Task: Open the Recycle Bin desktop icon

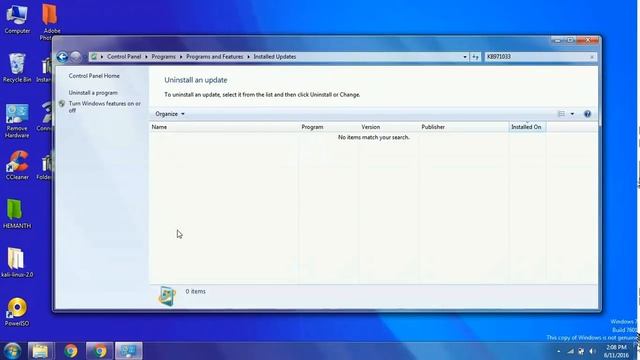Action: pos(17,68)
